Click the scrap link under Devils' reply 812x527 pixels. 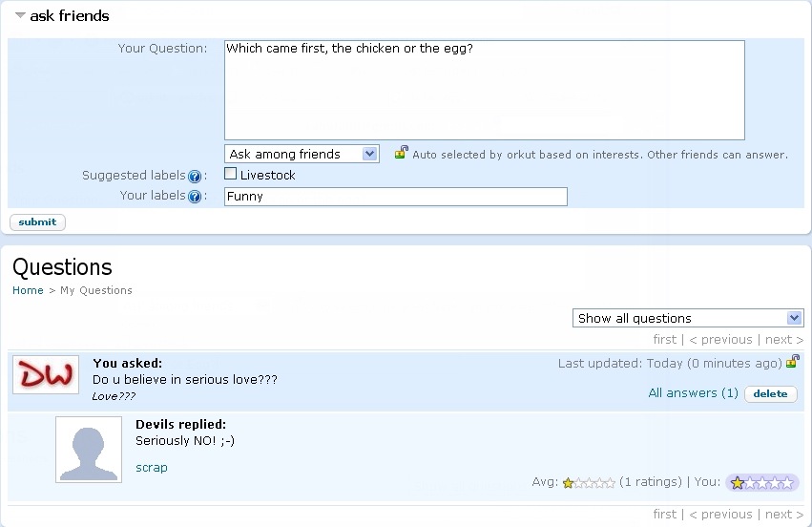(x=151, y=468)
